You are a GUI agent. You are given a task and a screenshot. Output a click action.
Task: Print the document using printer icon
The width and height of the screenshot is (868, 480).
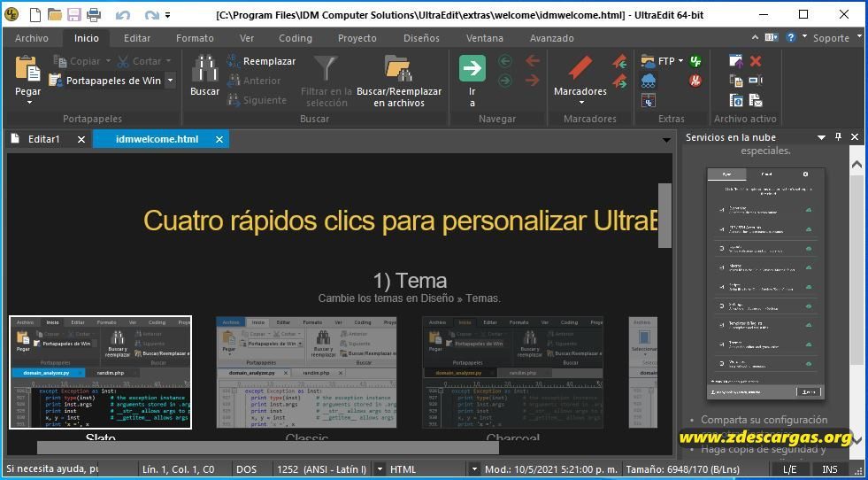(94, 15)
